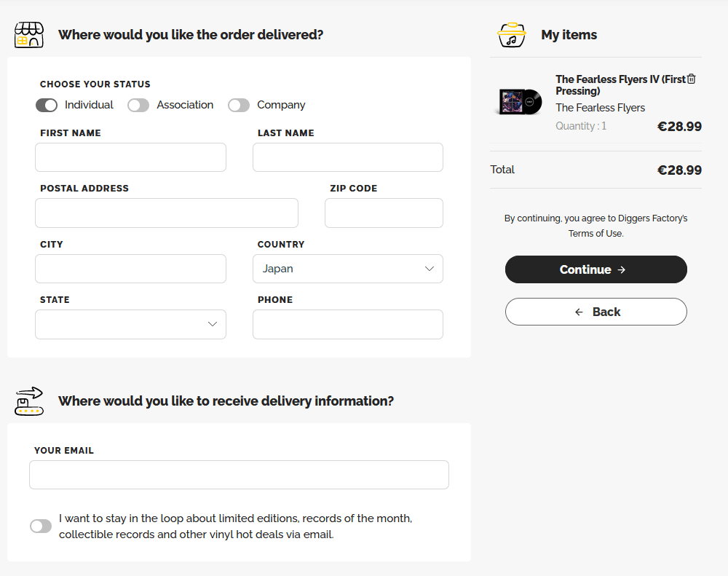This screenshot has height=576, width=728.
Task: Click the Association label text
Action: tap(185, 105)
